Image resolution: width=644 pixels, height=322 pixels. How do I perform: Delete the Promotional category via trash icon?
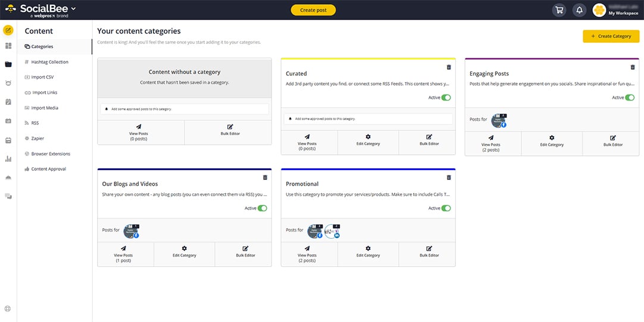(449, 177)
